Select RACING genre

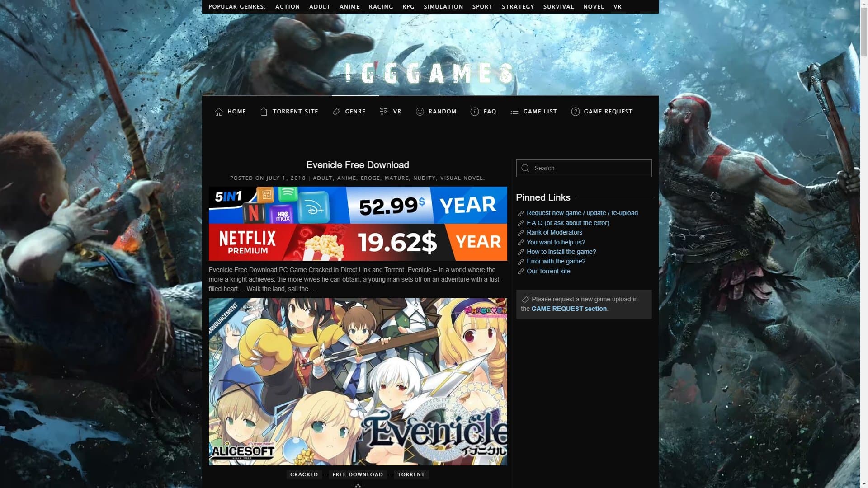tap(381, 7)
